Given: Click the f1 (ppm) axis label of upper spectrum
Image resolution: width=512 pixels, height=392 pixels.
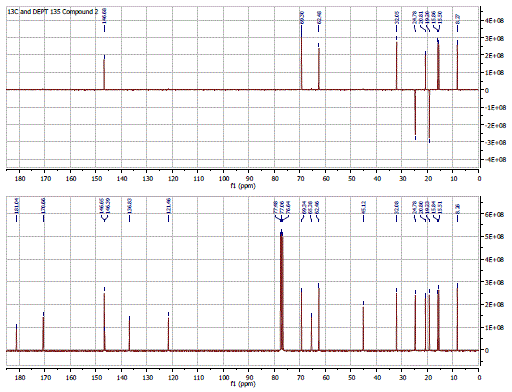Looking at the screenshot, I should [x=243, y=186].
